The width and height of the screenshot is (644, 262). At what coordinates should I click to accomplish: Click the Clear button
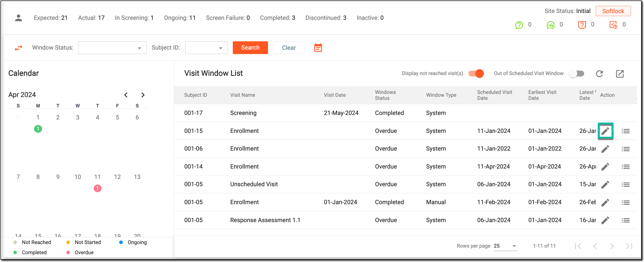[x=289, y=48]
